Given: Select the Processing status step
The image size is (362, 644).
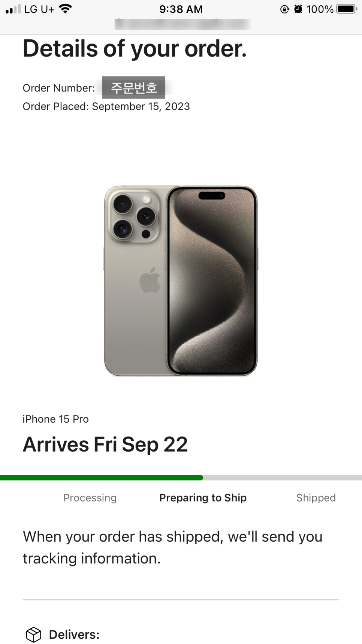Looking at the screenshot, I should [90, 498].
